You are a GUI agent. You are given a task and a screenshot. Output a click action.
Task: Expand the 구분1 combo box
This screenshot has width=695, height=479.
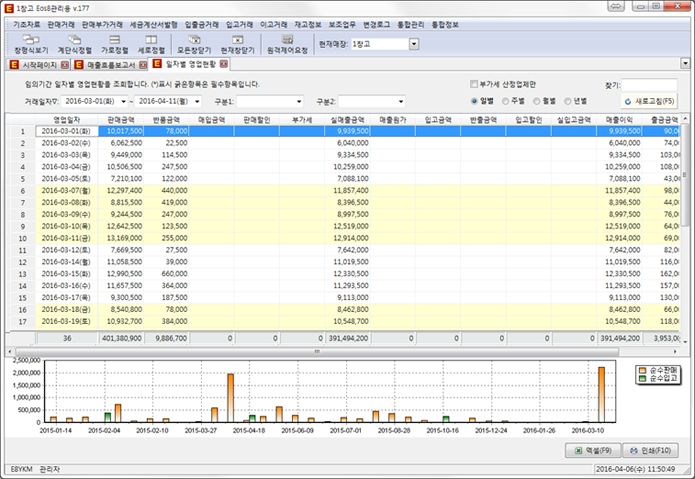coord(299,101)
